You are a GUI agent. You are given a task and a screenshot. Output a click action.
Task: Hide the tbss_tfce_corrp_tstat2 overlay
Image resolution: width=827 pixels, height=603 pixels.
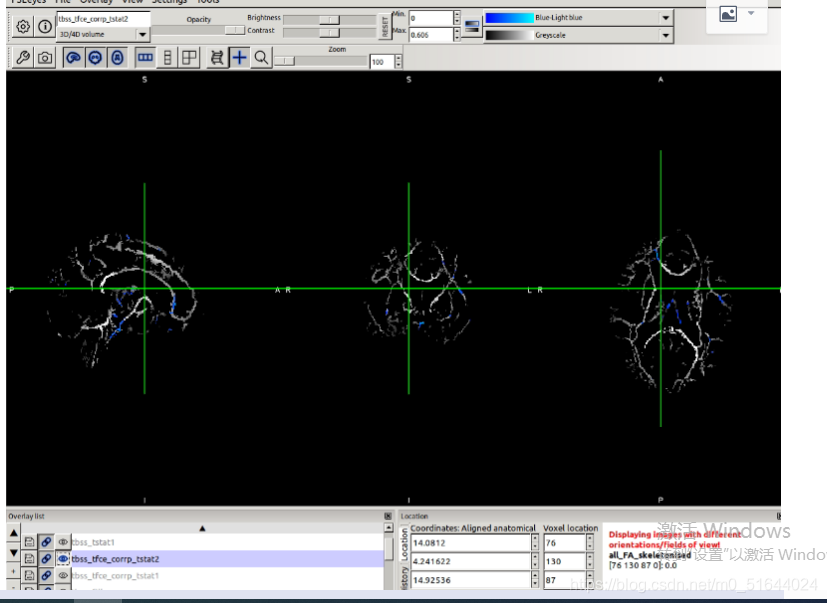tap(63, 559)
